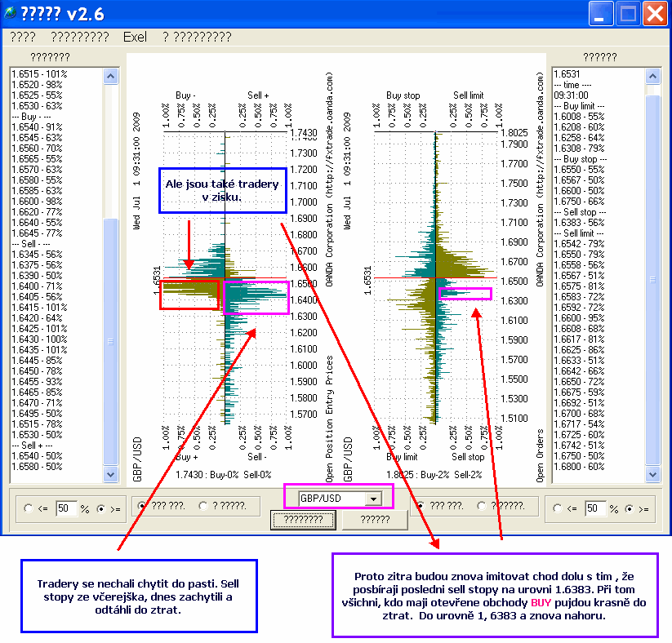Image resolution: width=672 pixels, height=643 pixels.
Task: Maximize the v2.6 application window
Action: coord(628,14)
